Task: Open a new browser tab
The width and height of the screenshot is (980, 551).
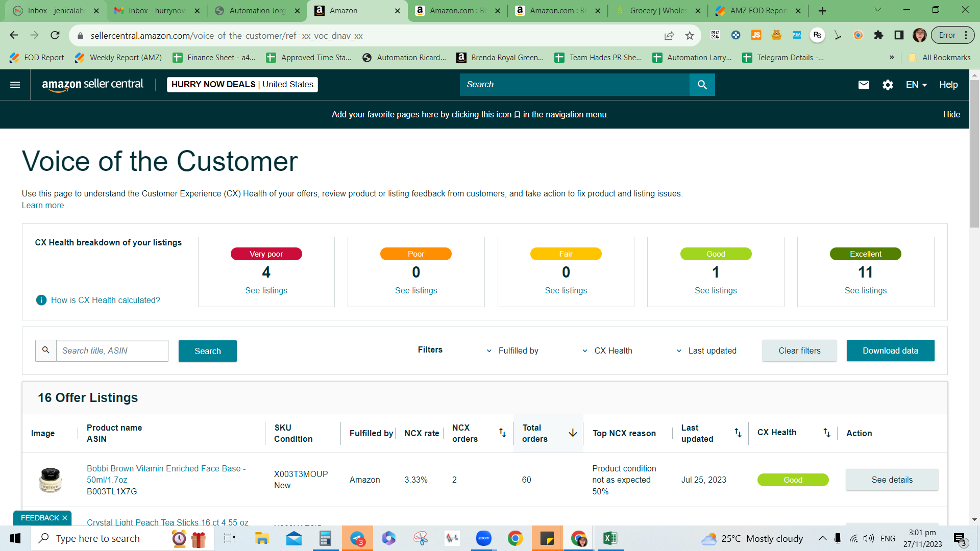Action: [822, 11]
